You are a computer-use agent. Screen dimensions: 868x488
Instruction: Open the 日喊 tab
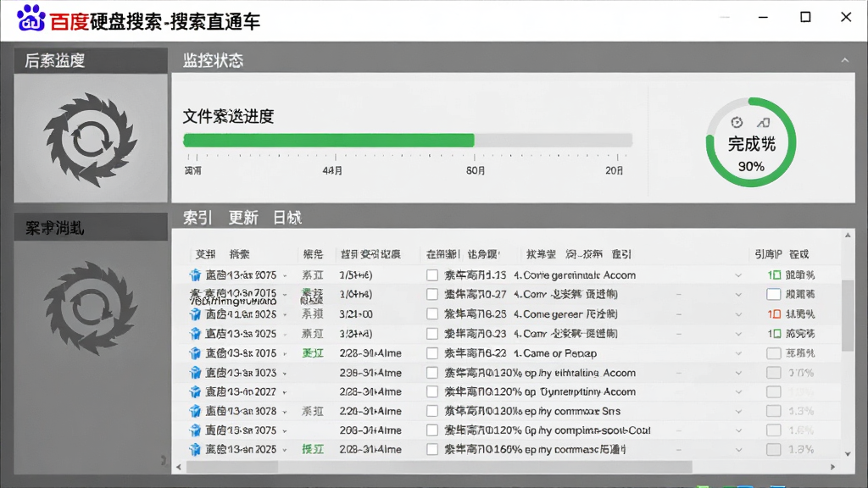coord(287,218)
